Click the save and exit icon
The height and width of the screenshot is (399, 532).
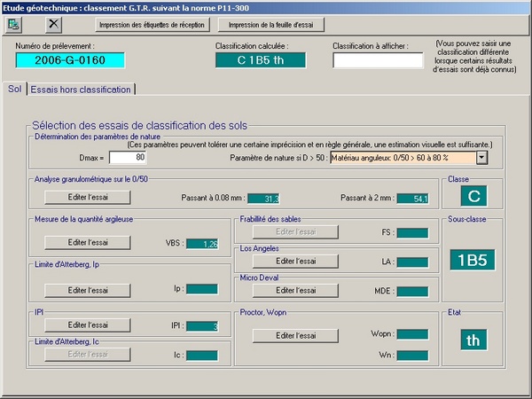[19, 24]
